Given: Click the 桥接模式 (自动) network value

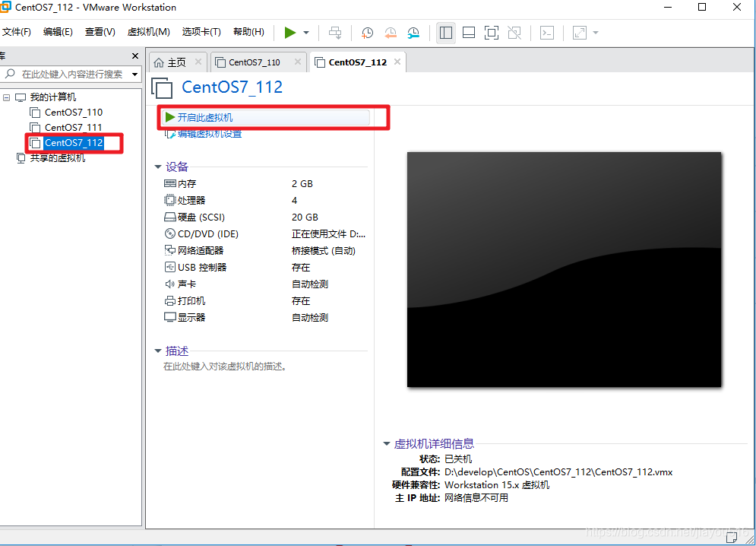Looking at the screenshot, I should coord(324,250).
